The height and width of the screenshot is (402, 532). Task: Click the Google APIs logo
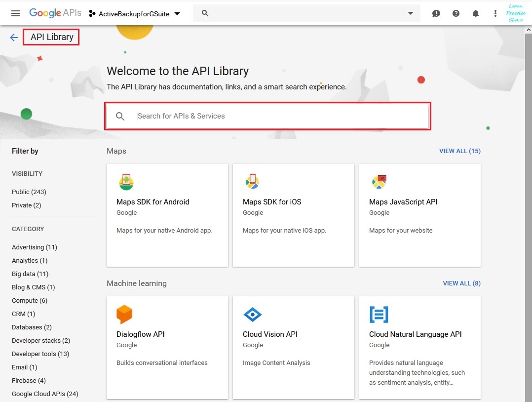55,13
